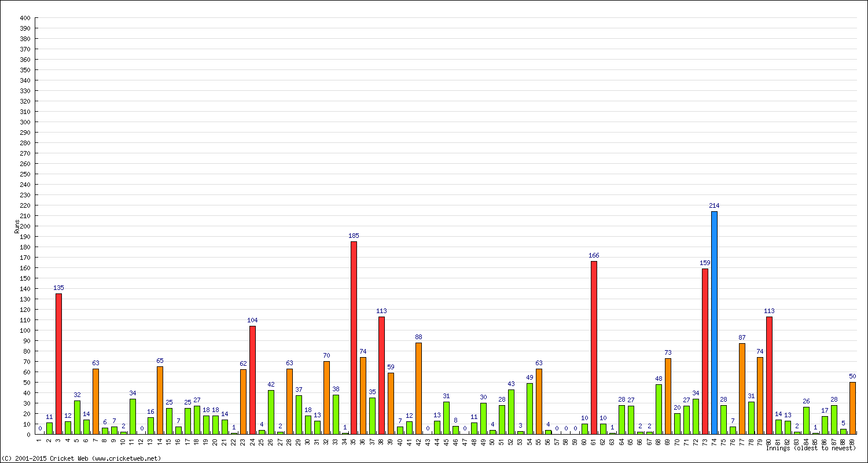Click the red bar labeled 166
The image size is (868, 463).
pyautogui.click(x=594, y=348)
